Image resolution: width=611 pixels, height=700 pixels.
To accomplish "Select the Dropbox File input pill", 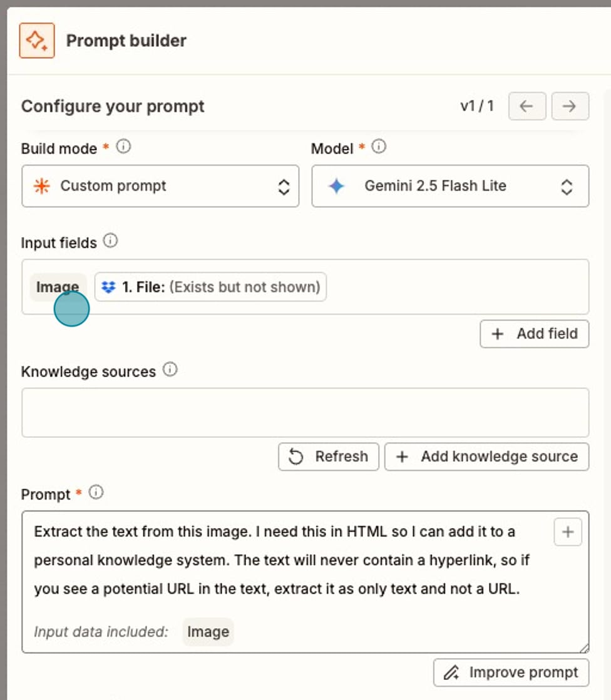I will coord(210,287).
